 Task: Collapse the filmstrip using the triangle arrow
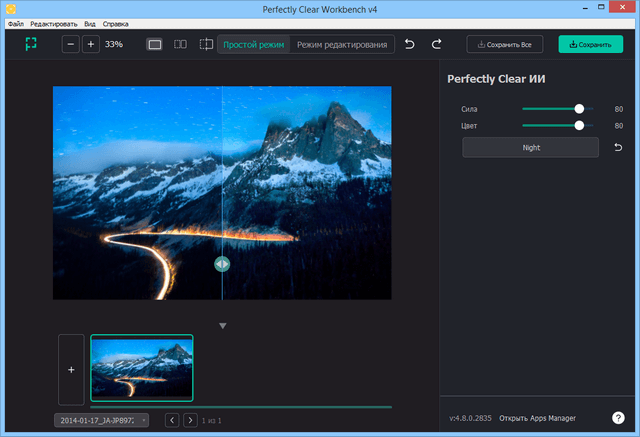(x=223, y=325)
